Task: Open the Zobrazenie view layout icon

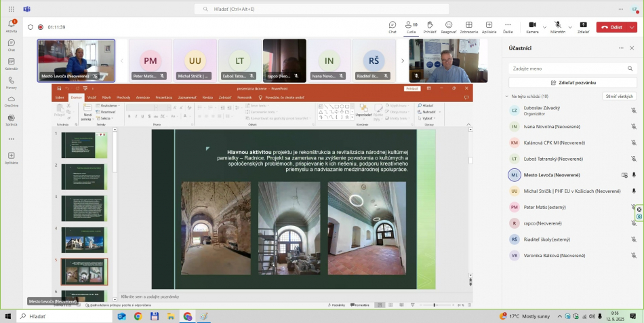Action: (x=468, y=26)
